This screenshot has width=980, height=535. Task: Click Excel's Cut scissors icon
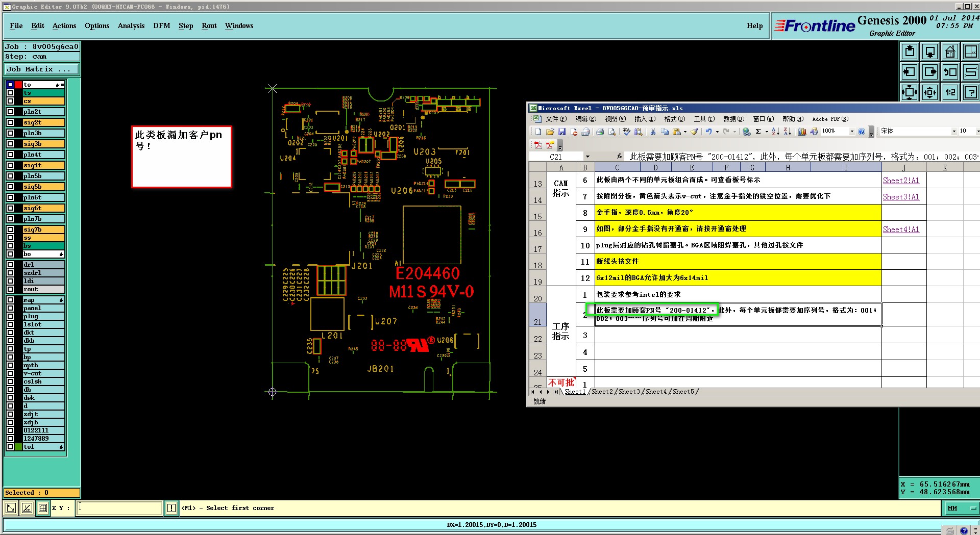(653, 132)
